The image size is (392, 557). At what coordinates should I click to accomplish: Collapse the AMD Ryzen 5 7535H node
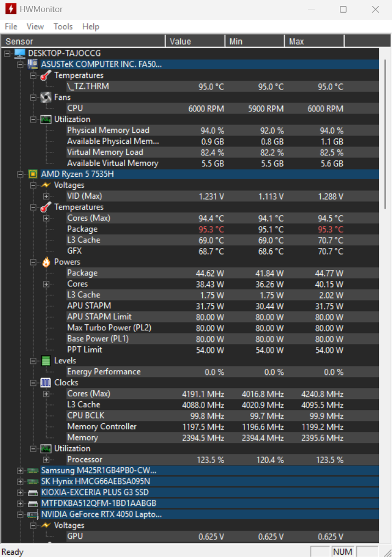(20, 174)
